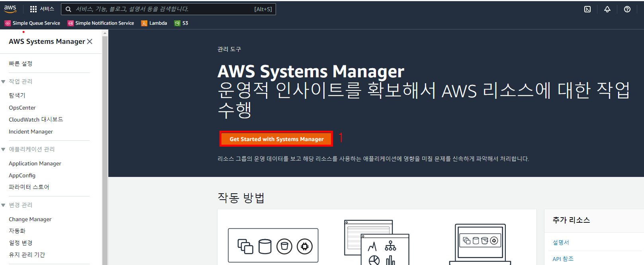Open the services grid menu
Image resolution: width=644 pixels, height=265 pixels.
(33, 9)
